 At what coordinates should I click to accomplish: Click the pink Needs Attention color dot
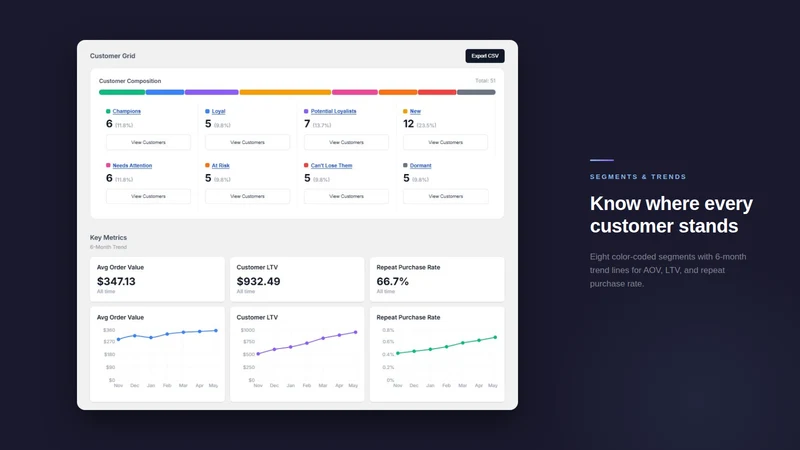click(x=108, y=165)
